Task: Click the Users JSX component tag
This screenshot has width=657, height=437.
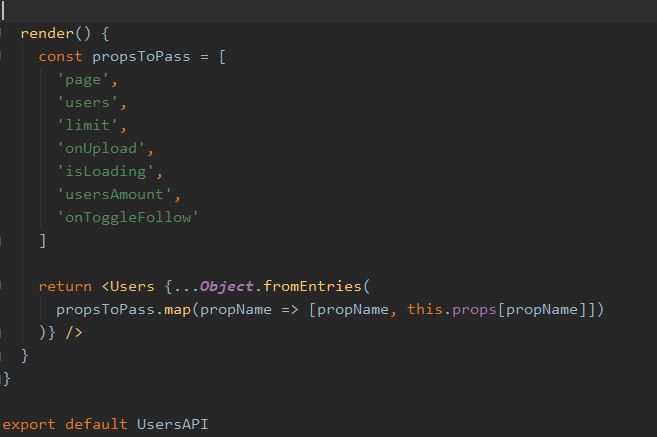Action: (132, 287)
